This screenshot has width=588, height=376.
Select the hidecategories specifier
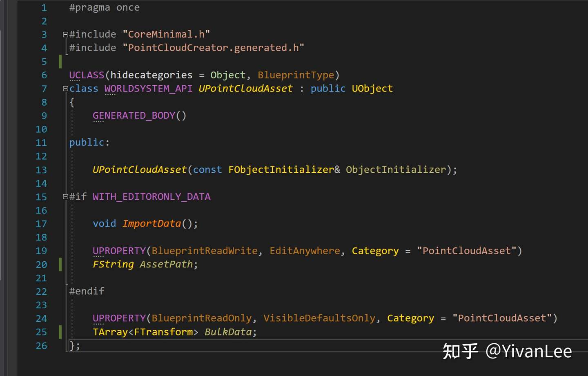(x=151, y=75)
